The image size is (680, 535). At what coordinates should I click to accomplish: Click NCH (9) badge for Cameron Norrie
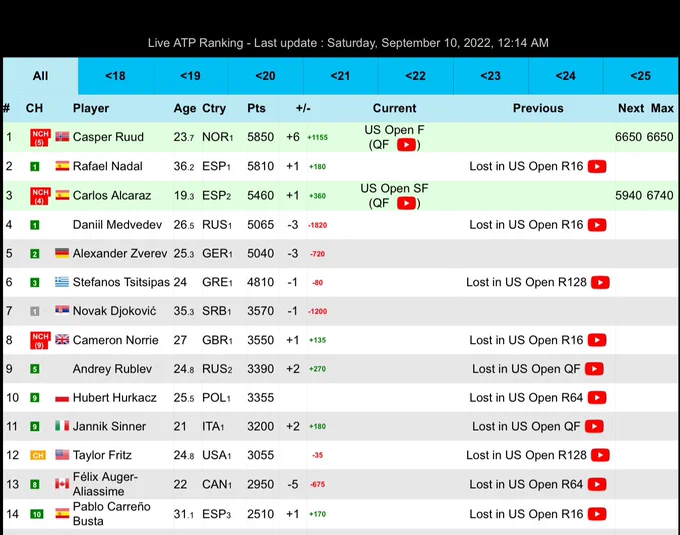40,340
